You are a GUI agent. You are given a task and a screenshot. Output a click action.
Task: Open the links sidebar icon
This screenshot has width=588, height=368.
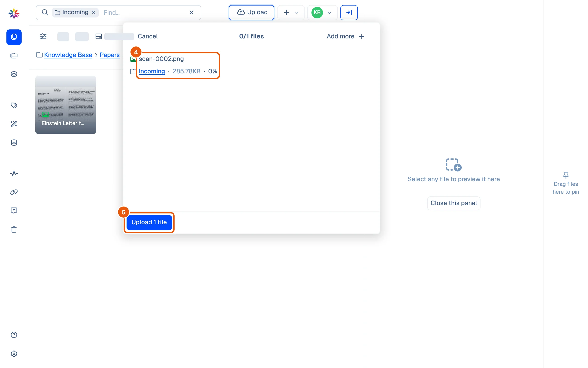(14, 192)
